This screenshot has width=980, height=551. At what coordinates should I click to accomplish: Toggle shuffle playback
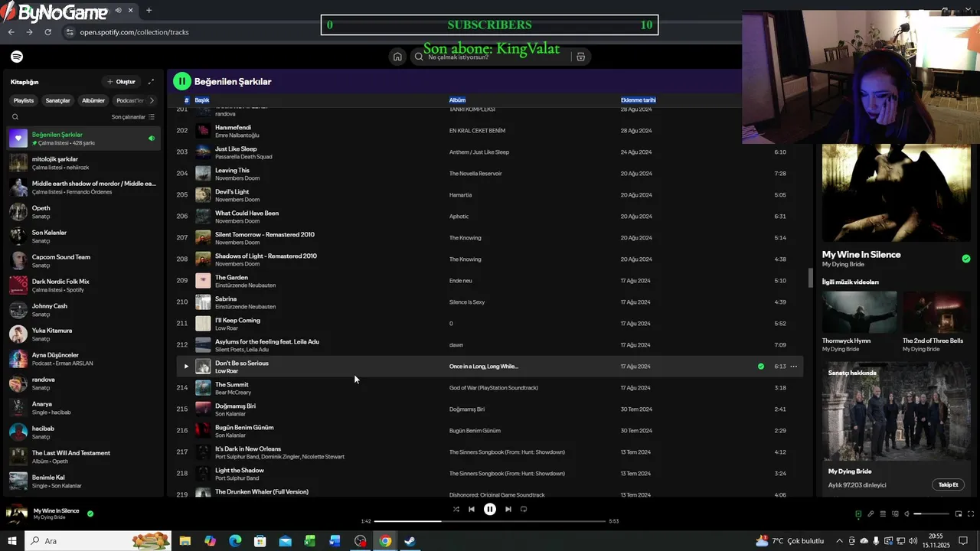[x=456, y=509]
